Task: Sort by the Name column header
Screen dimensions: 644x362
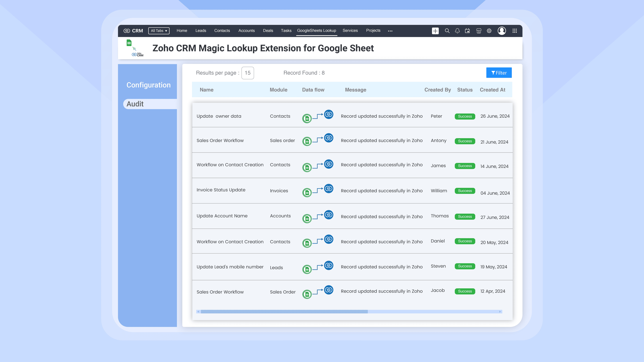Action: point(206,90)
